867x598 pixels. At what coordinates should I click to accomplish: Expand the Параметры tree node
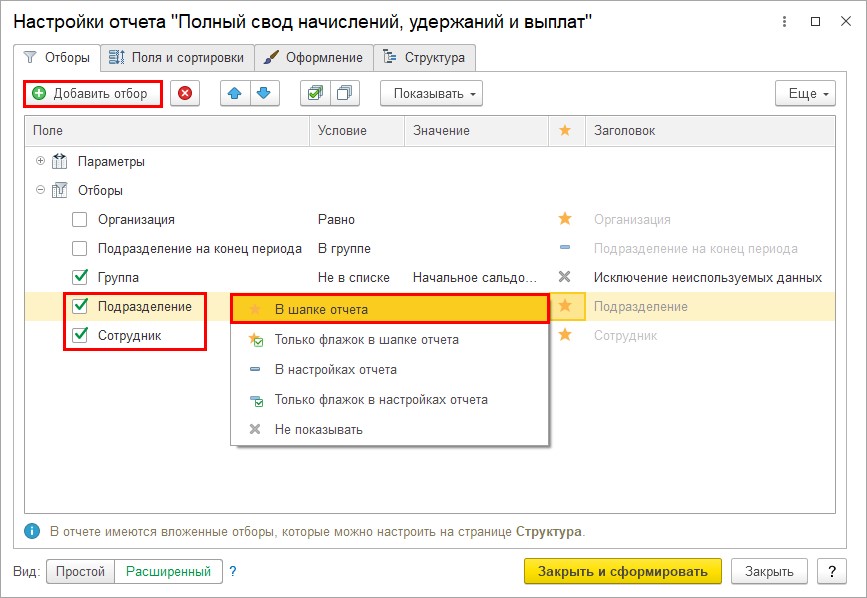[40, 161]
